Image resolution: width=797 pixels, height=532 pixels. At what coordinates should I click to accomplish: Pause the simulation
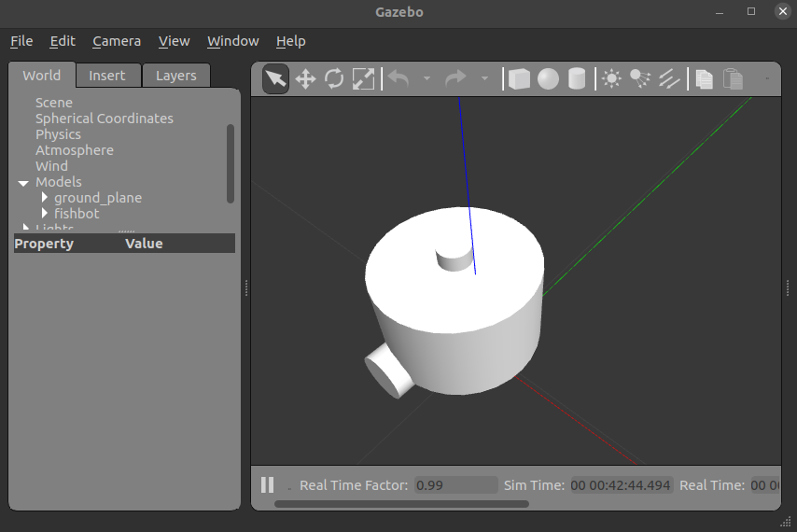[x=268, y=485]
